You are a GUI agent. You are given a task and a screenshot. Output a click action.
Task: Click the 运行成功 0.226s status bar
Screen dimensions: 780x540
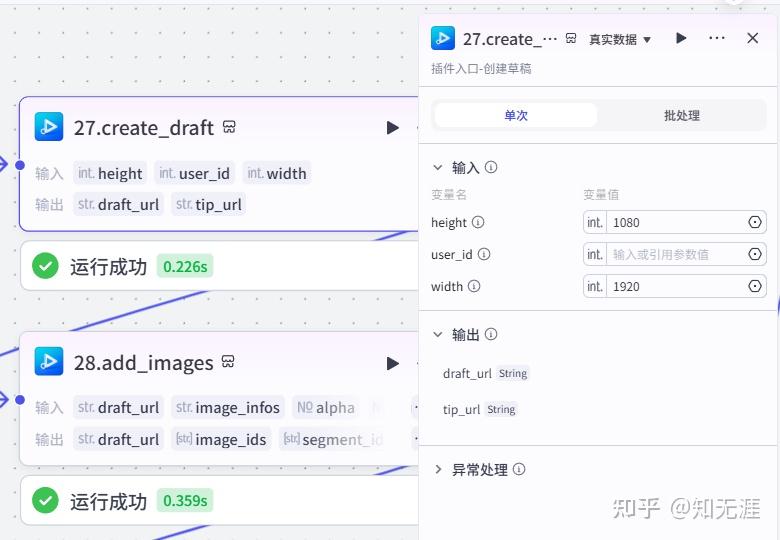click(219, 266)
